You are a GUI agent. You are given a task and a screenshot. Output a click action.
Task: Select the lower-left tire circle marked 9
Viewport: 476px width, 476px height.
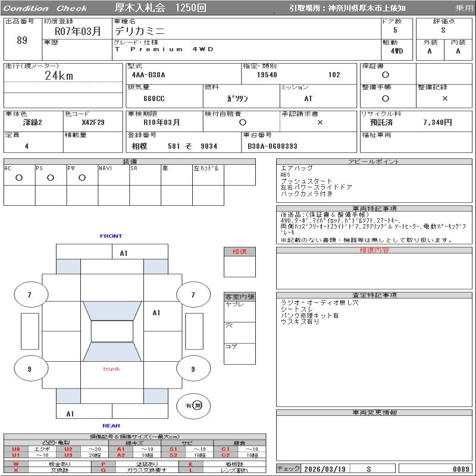[30, 369]
